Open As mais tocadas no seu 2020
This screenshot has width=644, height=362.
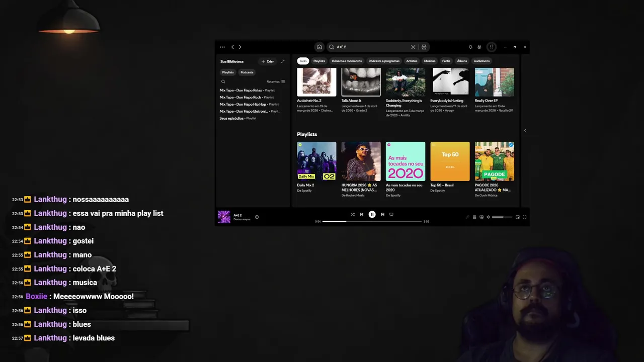coord(406,161)
